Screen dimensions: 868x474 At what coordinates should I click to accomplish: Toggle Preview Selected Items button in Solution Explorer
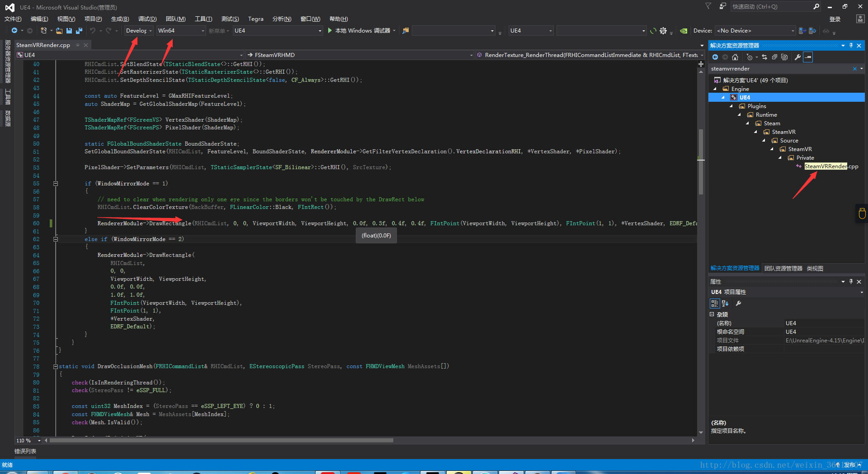(x=808, y=57)
